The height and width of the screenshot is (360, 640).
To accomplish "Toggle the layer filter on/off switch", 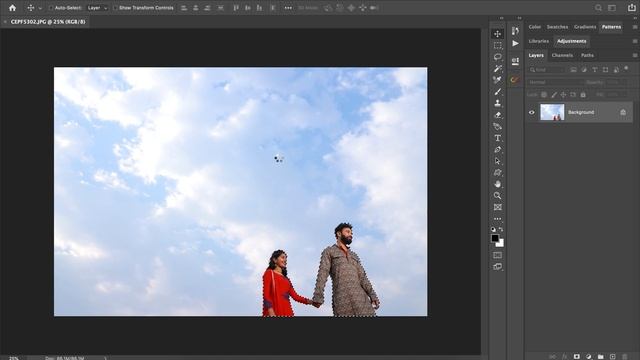I will (x=626, y=69).
